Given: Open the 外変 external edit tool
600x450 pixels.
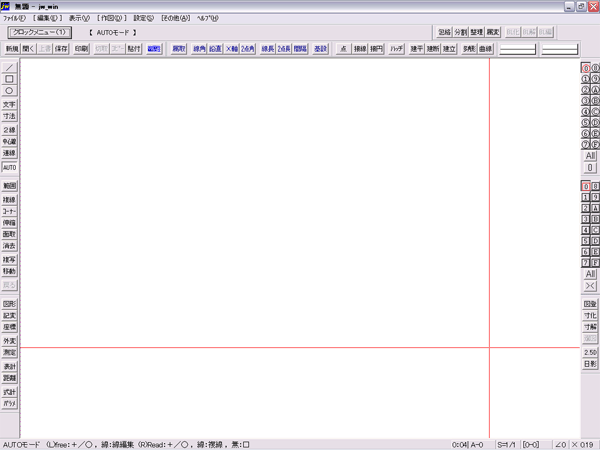Looking at the screenshot, I should [9, 341].
